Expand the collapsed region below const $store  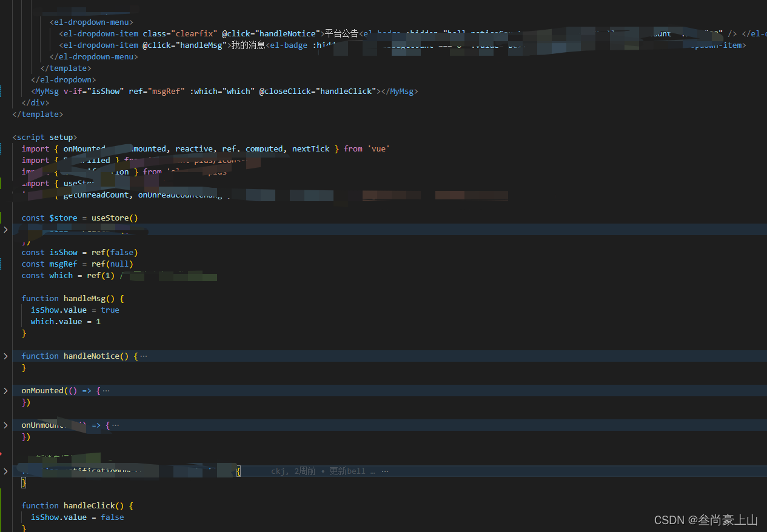(x=5, y=229)
